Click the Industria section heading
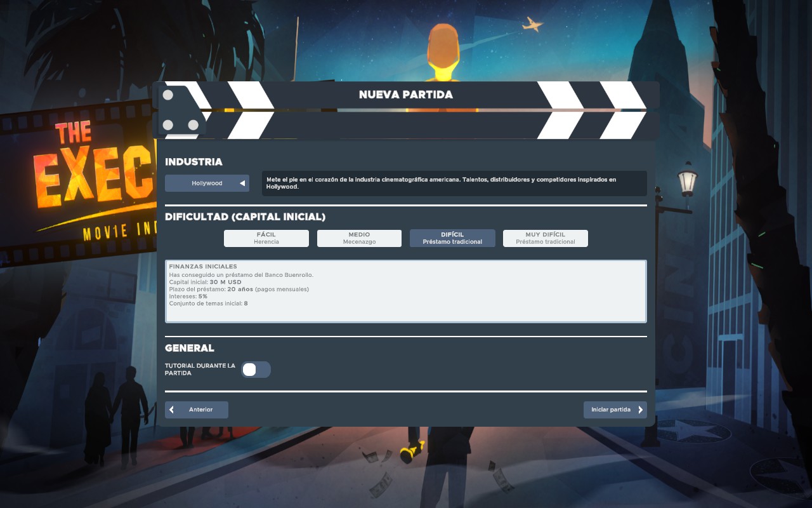 [193, 162]
